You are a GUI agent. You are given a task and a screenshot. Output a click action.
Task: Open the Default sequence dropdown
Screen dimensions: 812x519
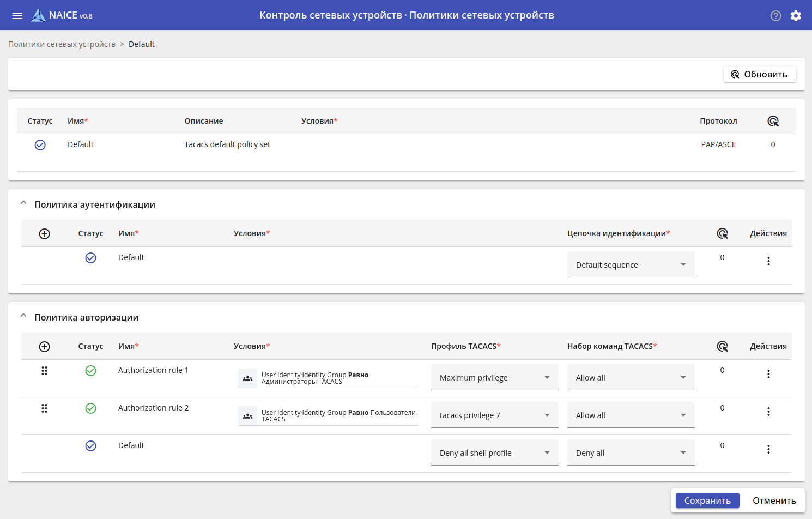[x=631, y=265]
